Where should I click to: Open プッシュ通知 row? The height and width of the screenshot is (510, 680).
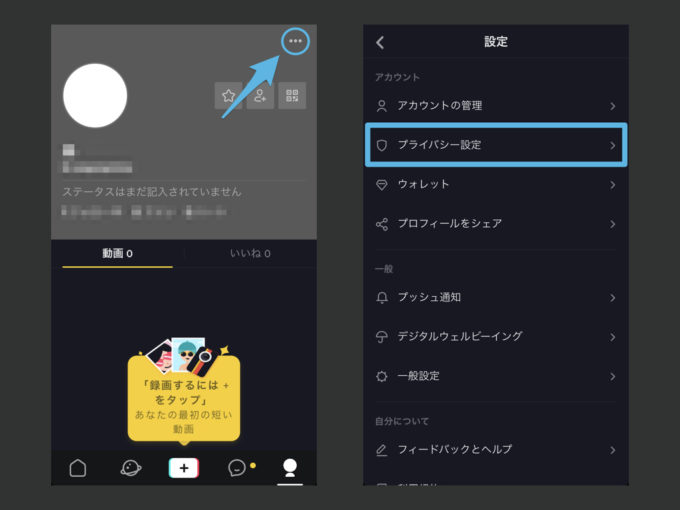[496, 298]
